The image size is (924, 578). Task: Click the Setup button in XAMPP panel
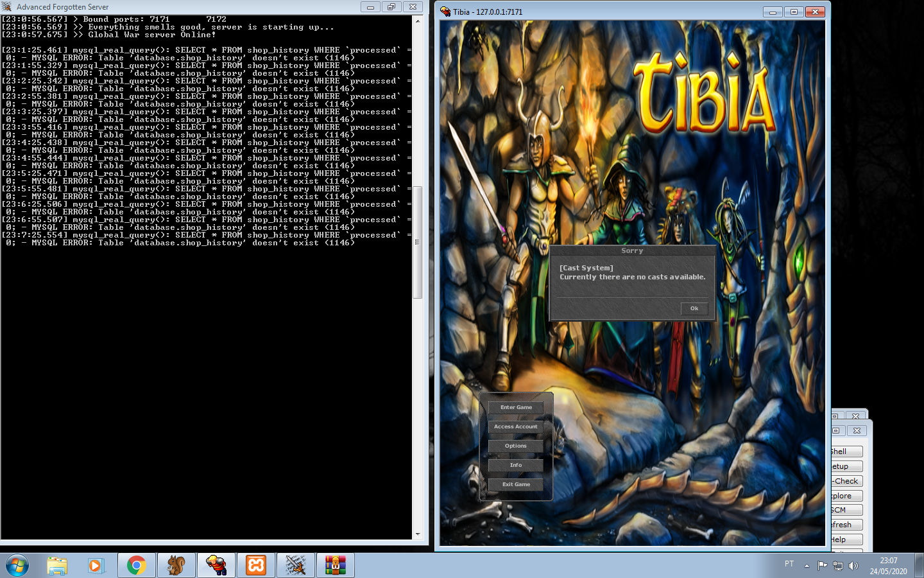[x=847, y=466]
